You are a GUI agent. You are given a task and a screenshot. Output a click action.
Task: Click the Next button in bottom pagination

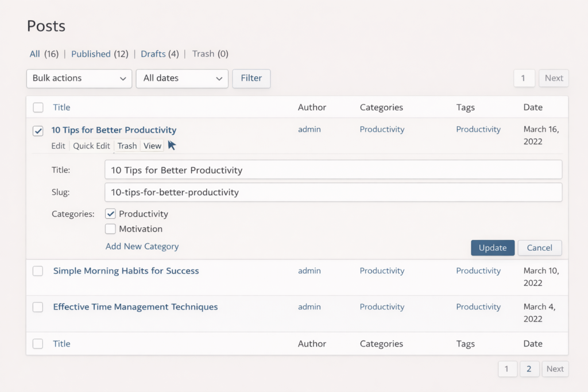pos(555,369)
